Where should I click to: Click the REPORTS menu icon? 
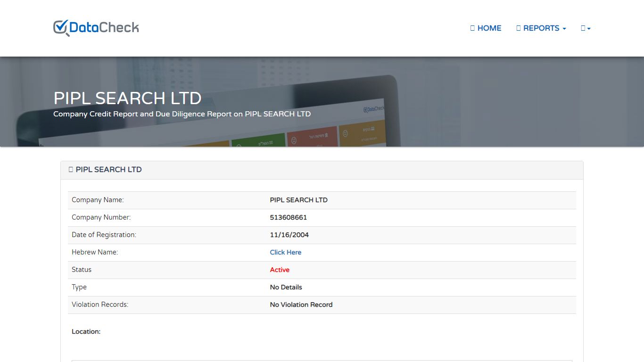tap(519, 28)
